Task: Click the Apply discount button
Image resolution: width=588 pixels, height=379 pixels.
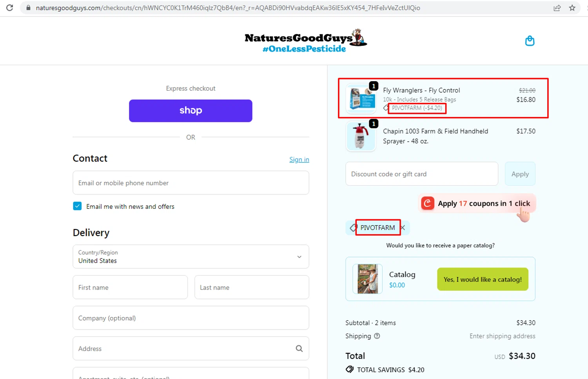Action: pos(520,174)
